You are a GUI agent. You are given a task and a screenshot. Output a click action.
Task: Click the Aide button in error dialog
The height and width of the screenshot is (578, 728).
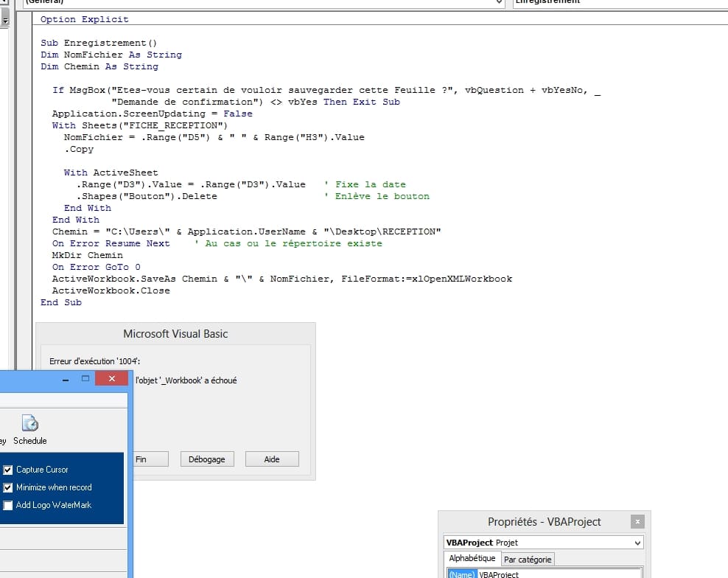pyautogui.click(x=272, y=459)
